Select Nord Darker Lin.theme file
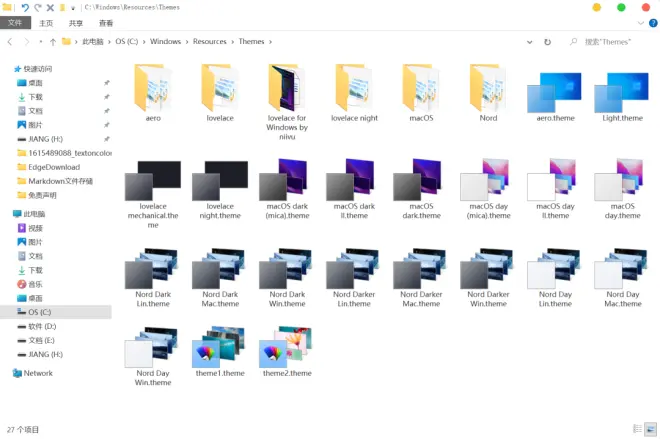Screen dimensions: 660x439 354,278
